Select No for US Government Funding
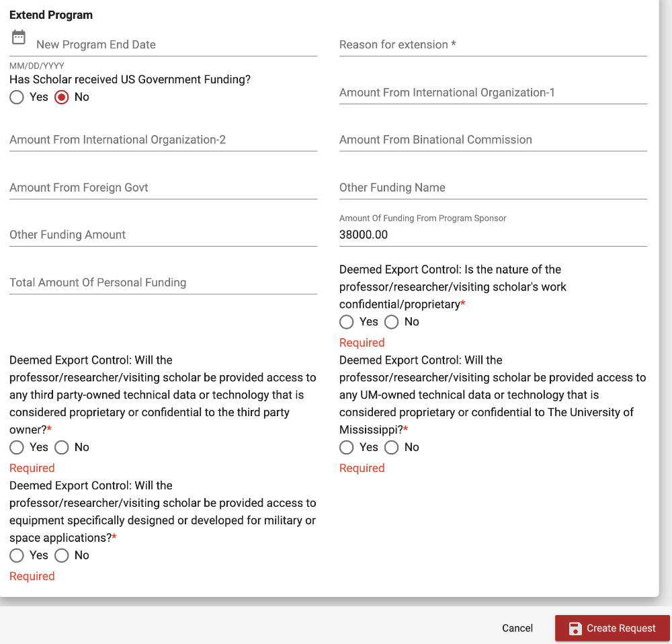Image resolution: width=672 pixels, height=644 pixels. 62,97
